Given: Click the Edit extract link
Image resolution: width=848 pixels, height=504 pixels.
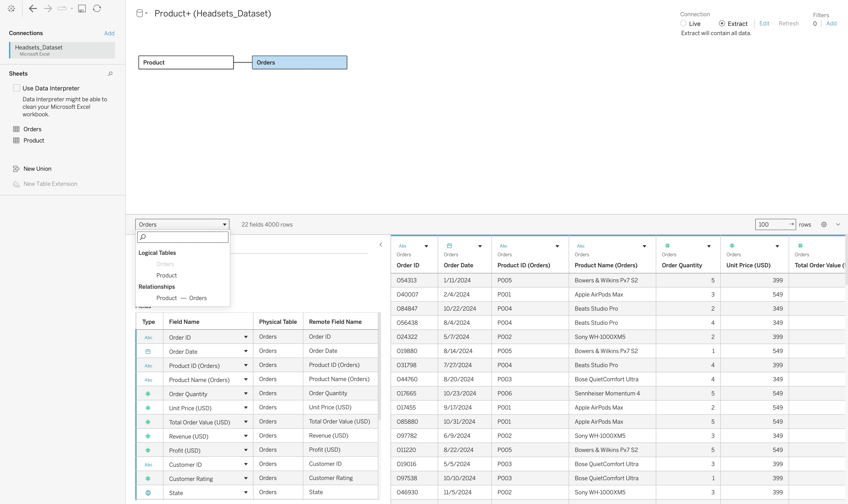Looking at the screenshot, I should pos(764,24).
